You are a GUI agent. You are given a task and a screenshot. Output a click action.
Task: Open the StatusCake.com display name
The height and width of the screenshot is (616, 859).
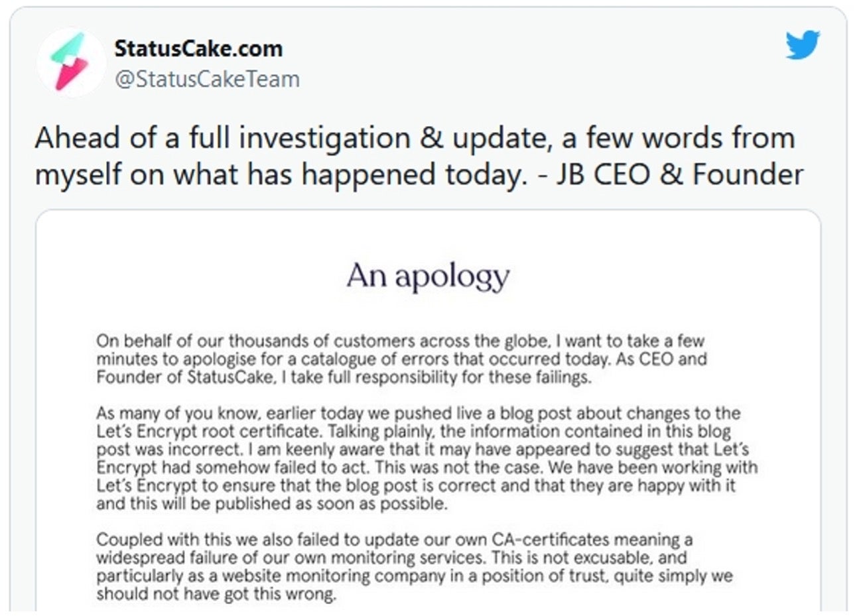198,48
